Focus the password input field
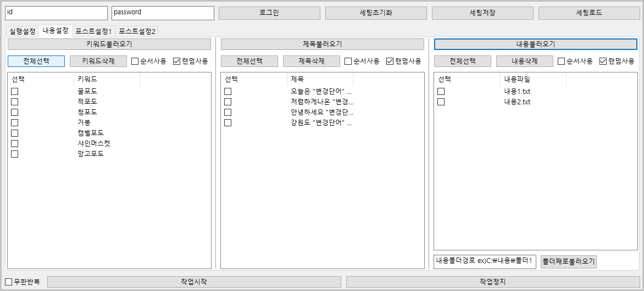The width and height of the screenshot is (644, 291). coord(162,13)
